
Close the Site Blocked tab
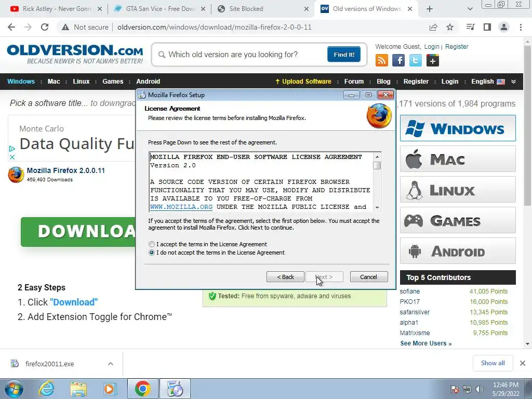(307, 9)
